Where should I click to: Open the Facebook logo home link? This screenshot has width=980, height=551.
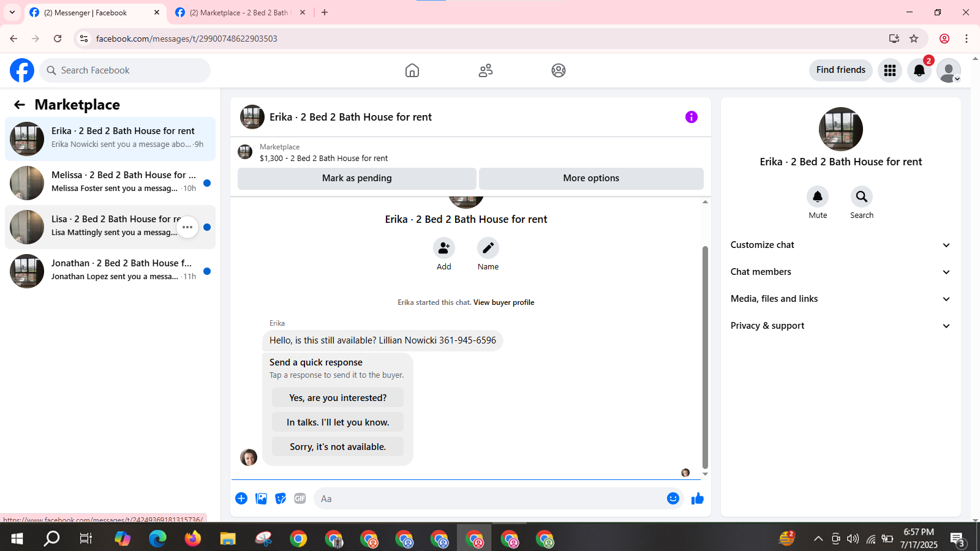point(22,70)
